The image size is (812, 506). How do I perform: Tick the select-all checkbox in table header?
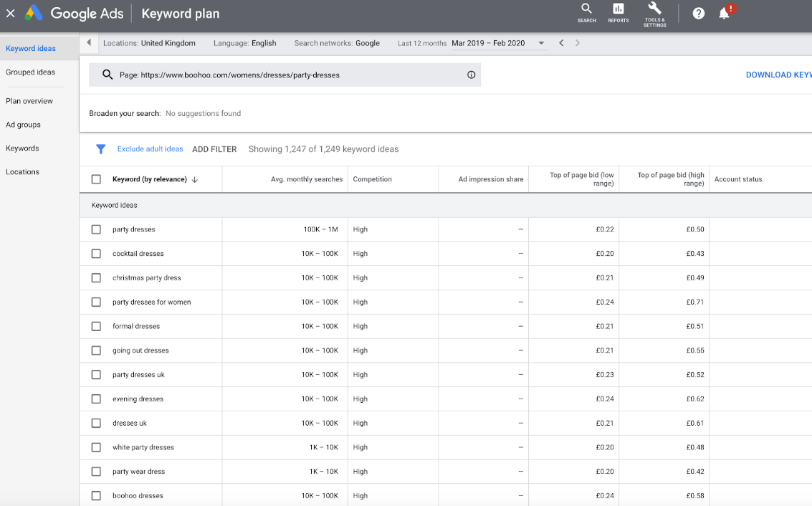[96, 179]
